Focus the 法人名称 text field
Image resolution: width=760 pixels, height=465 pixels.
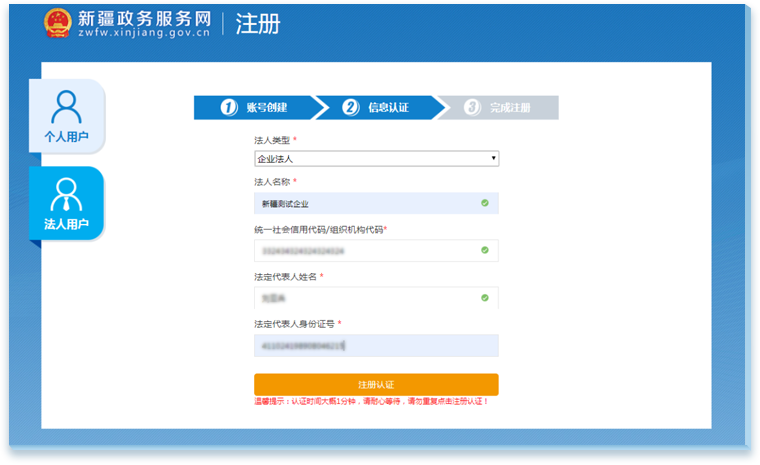[x=365, y=203]
